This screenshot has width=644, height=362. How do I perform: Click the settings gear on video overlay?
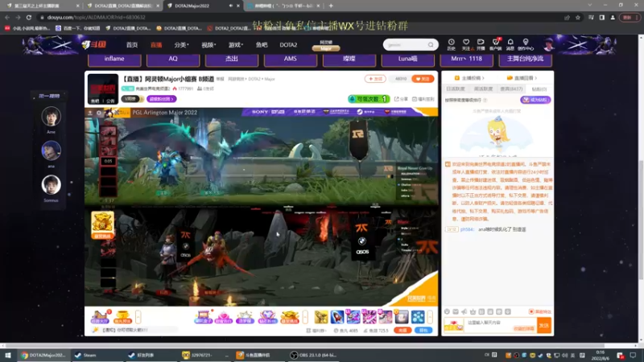99,113
